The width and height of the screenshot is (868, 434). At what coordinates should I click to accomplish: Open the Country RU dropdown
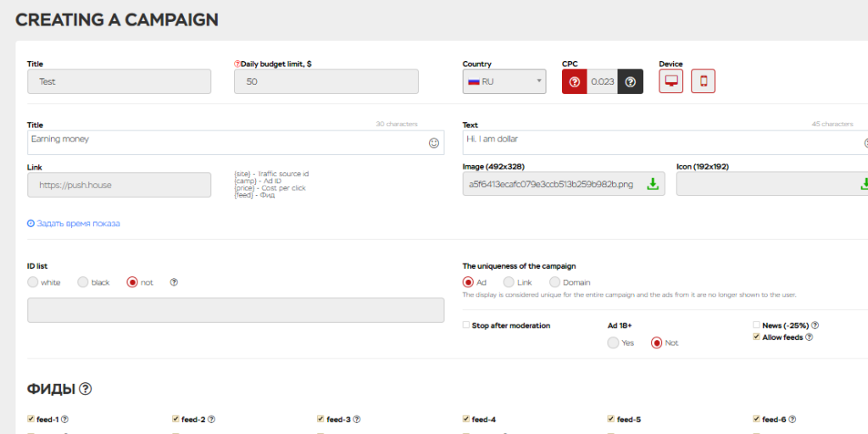(504, 81)
